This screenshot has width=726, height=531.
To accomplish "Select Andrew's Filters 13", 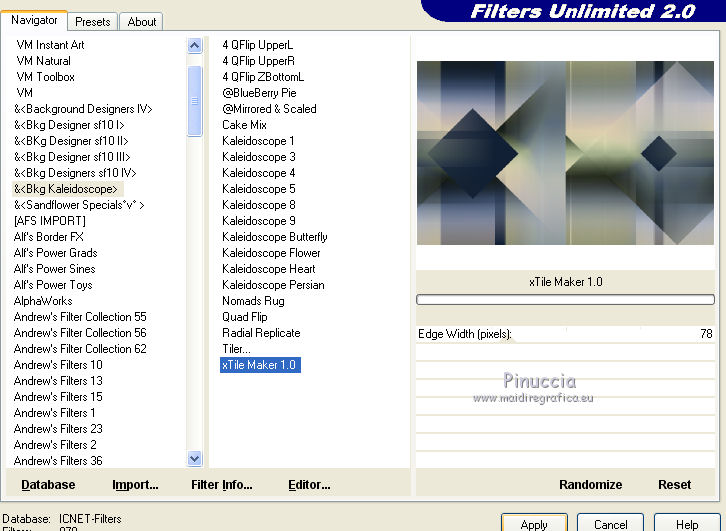I will tap(58, 381).
